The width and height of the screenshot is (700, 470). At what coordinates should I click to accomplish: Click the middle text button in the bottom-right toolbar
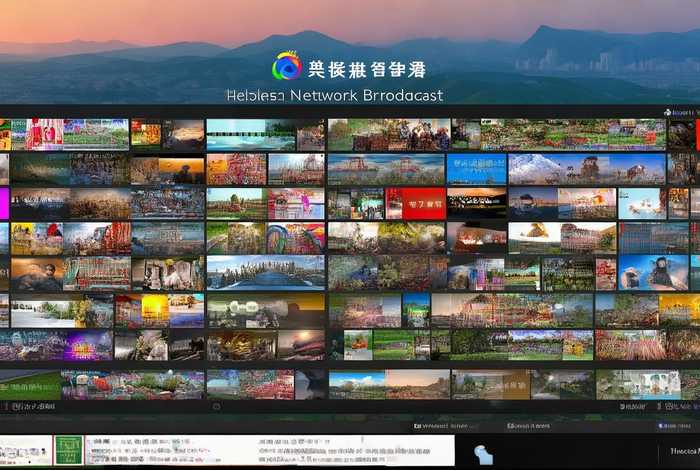click(x=528, y=426)
